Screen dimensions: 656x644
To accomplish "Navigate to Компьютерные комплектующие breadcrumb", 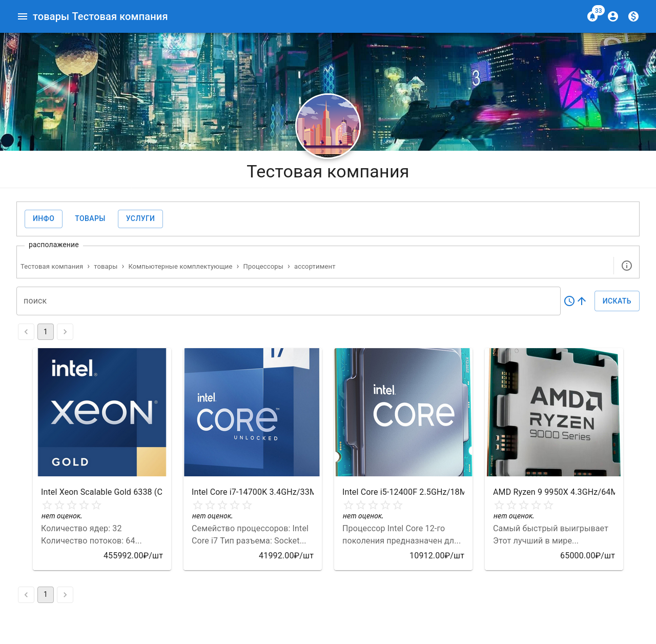I will pyautogui.click(x=180, y=267).
